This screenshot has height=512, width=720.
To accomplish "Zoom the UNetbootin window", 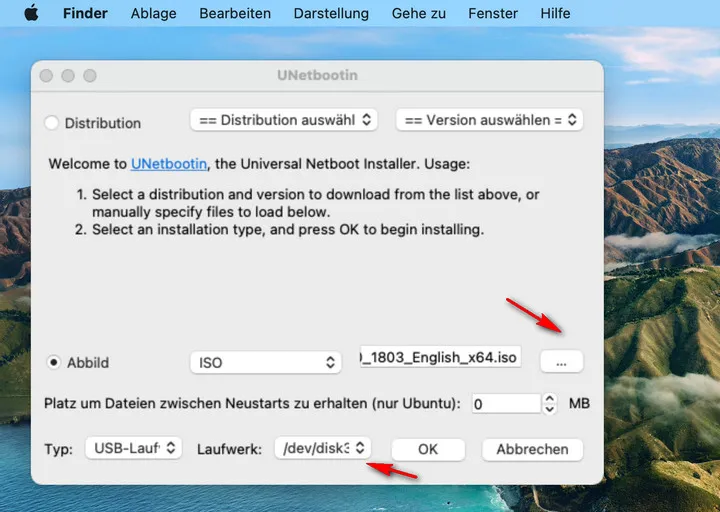I will click(90, 75).
